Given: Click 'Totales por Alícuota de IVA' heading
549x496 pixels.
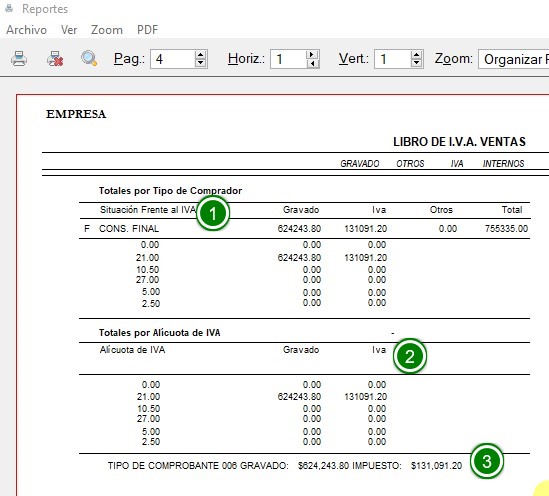Looking at the screenshot, I should coord(159,333).
